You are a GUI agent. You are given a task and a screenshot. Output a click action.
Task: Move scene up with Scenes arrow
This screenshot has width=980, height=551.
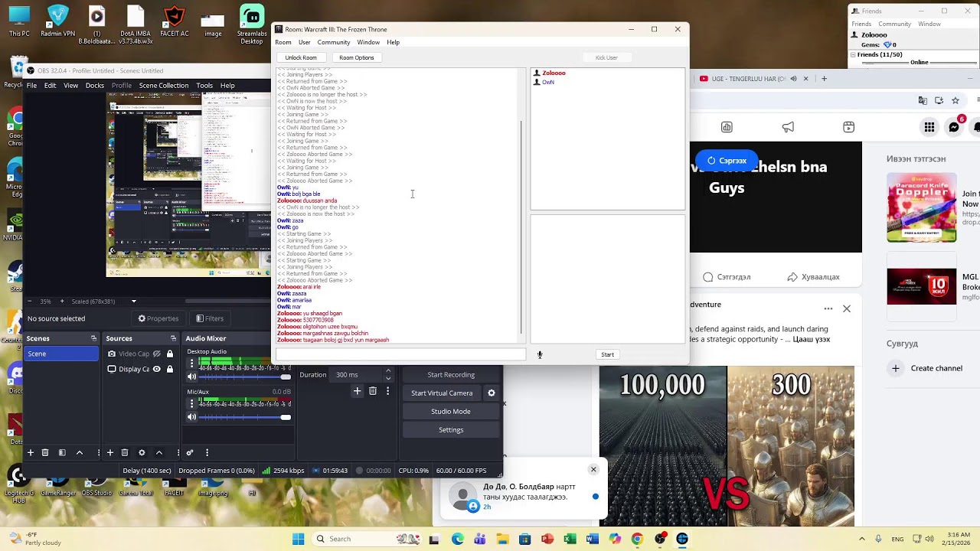[x=79, y=452]
